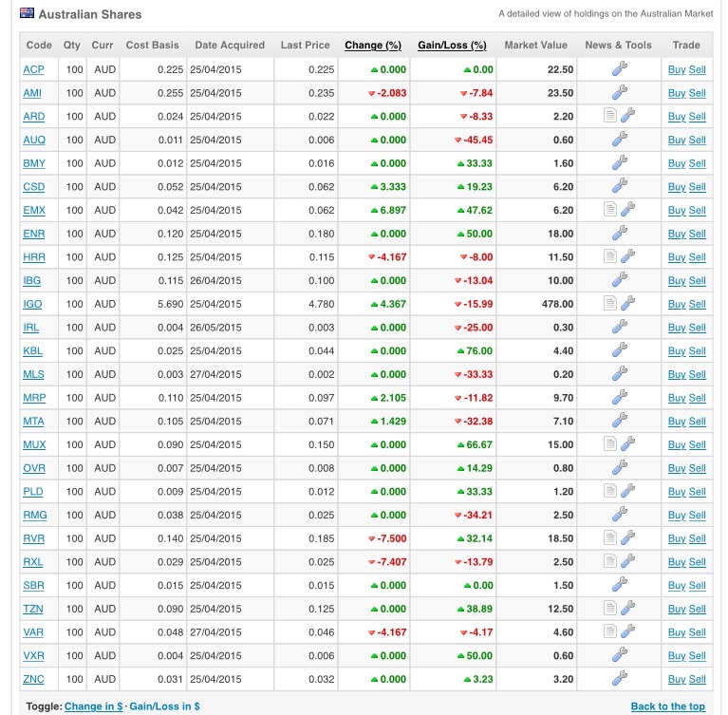Viewport: 728px width, 715px height.
Task: Toggle to Change in $ view
Action: click(94, 706)
